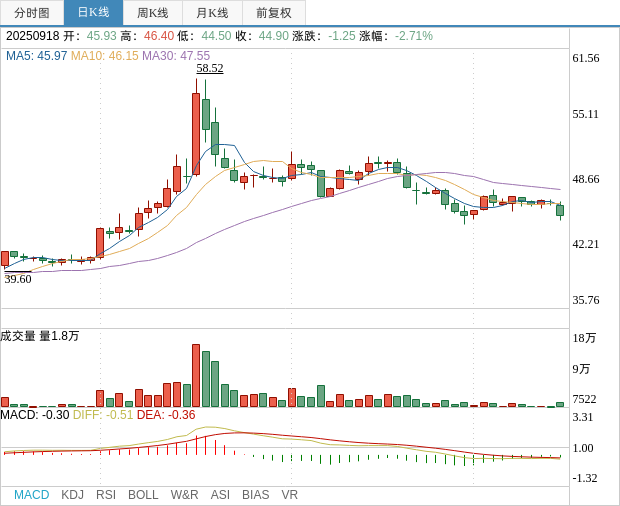Switch to the 月K线 tab
The image size is (620, 506).
tap(212, 13)
